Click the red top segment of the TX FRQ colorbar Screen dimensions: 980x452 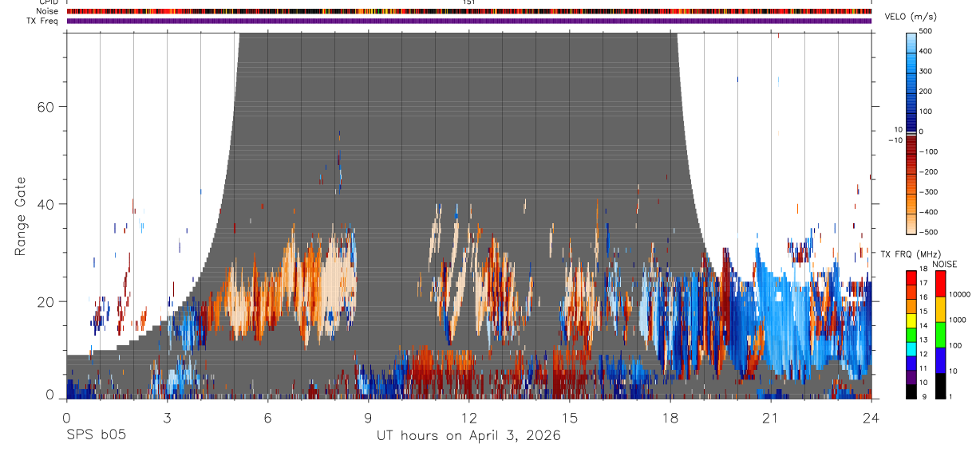tap(911, 277)
